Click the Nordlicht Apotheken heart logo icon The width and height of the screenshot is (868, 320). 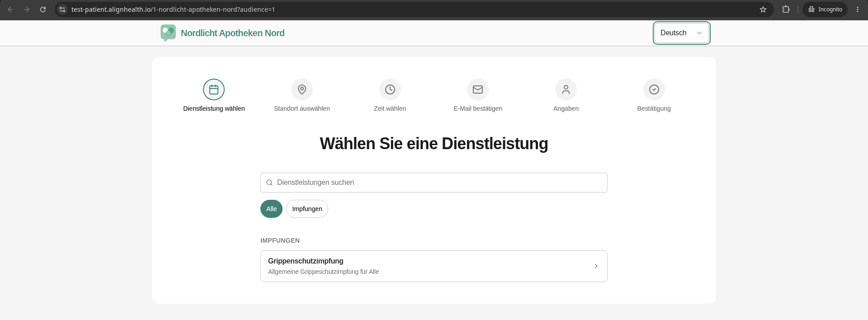tap(168, 33)
